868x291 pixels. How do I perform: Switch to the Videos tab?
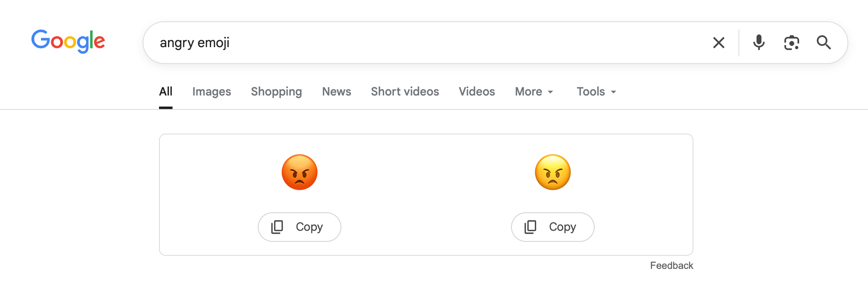coord(477,92)
